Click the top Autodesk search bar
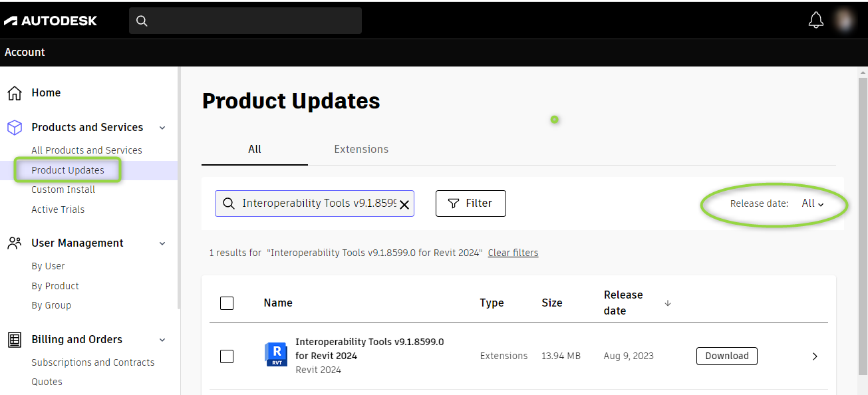Viewport: 868px width, 395px height. (245, 21)
